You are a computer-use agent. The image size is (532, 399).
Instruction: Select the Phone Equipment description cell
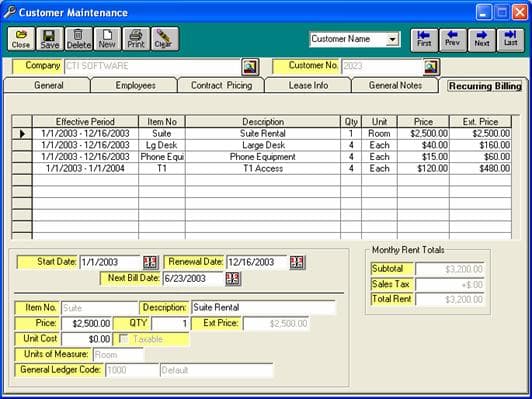pos(263,157)
